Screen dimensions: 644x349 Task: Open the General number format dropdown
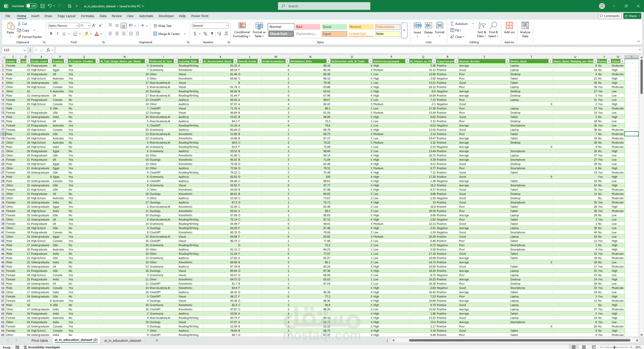[x=227, y=26]
